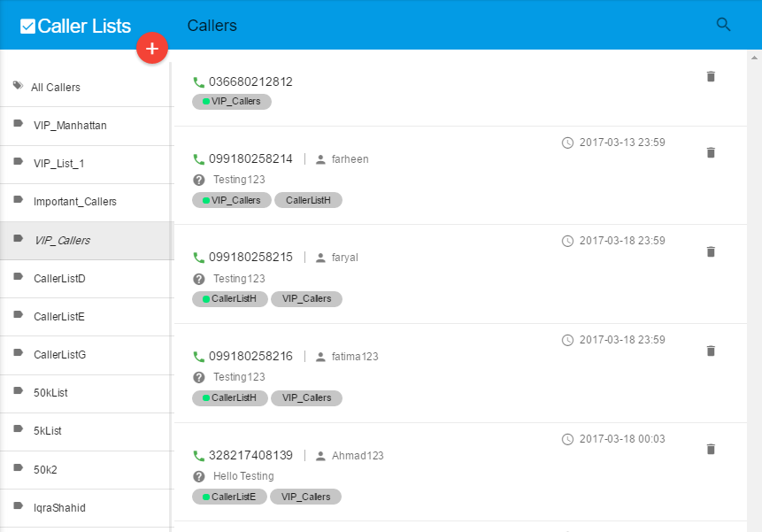Click phone number 099180258215
This screenshot has height=532, width=762.
pyautogui.click(x=250, y=257)
